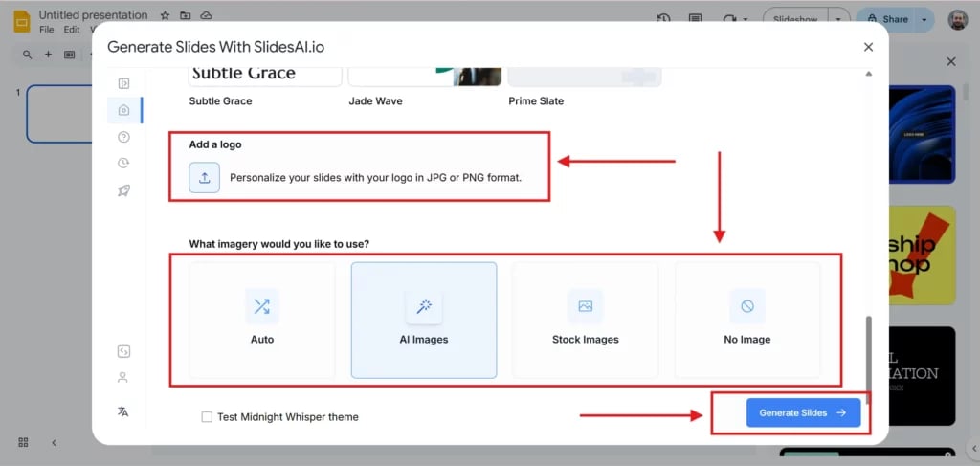Open the user profile avatar
The width and height of the screenshot is (980, 466).
[x=957, y=19]
